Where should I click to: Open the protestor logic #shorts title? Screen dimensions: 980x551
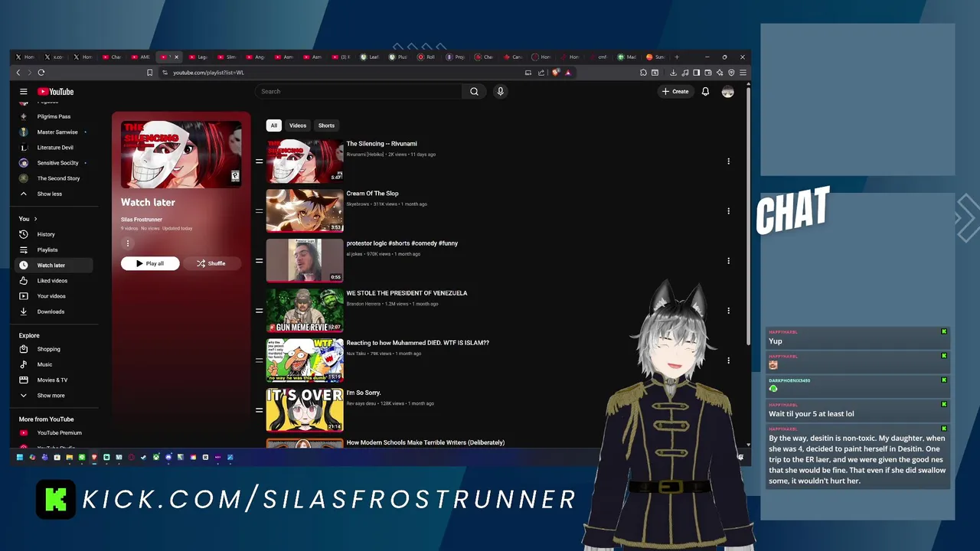402,243
